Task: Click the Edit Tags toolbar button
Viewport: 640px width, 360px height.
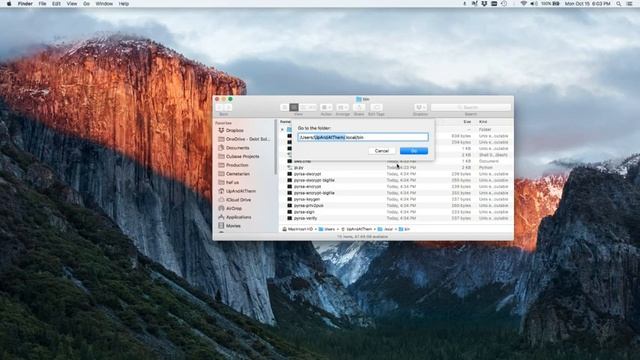Action: coord(376,107)
